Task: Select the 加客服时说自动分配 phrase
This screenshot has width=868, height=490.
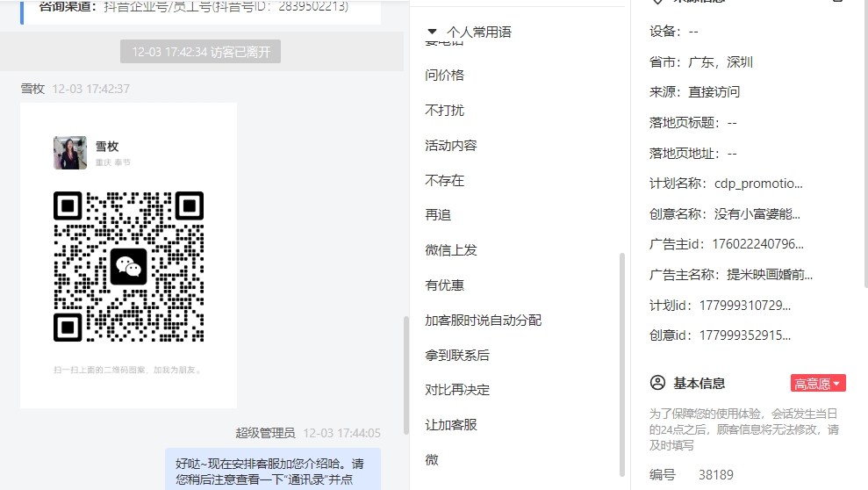Action: pos(484,320)
